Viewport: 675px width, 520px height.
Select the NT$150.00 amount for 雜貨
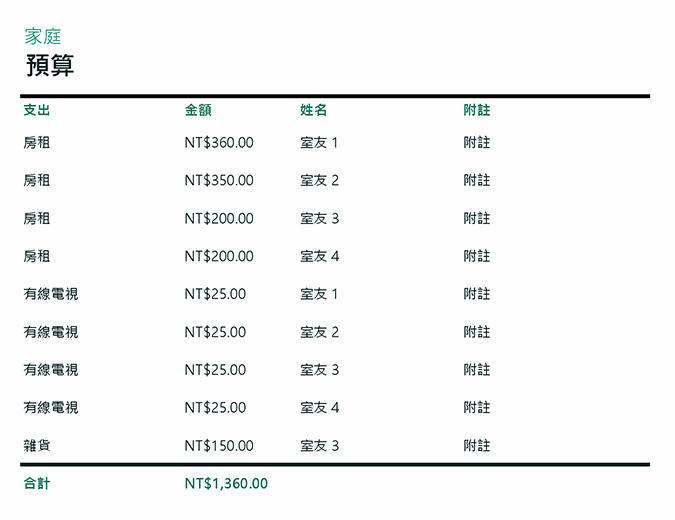click(x=219, y=446)
